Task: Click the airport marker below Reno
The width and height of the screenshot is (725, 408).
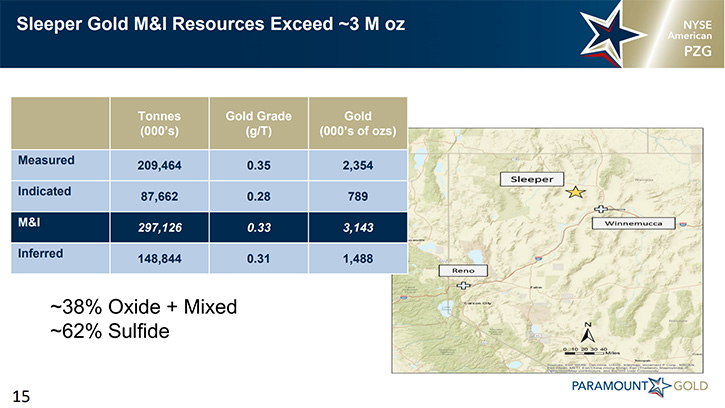Action: click(463, 285)
